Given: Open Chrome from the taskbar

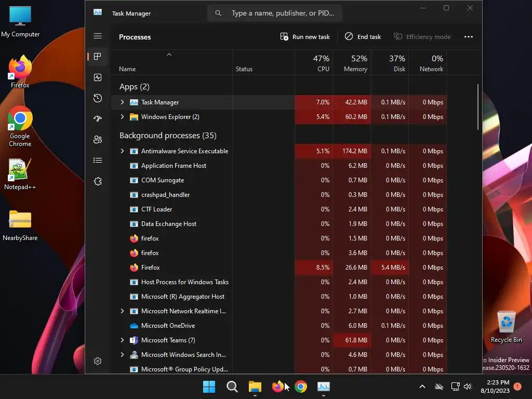Looking at the screenshot, I should tap(301, 387).
